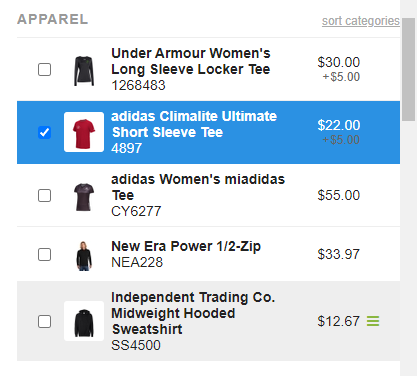Click the black hooded sweatshirt thumbnail
The height and width of the screenshot is (376, 418).
pyautogui.click(x=84, y=321)
